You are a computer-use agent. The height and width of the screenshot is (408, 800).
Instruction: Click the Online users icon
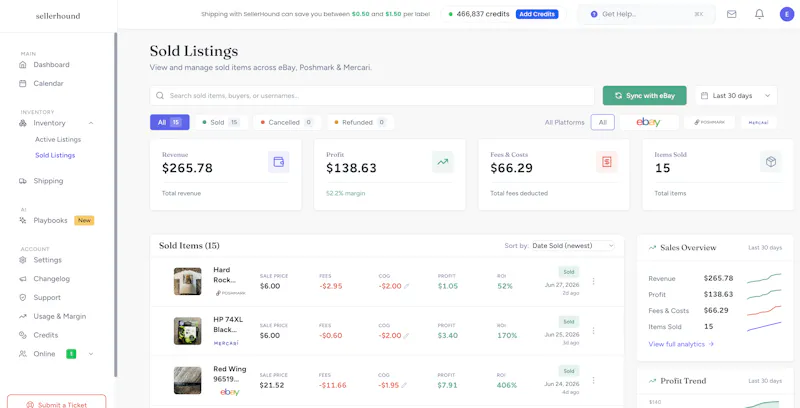point(22,353)
